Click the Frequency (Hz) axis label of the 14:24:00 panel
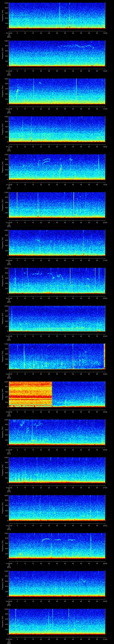 pos(3,394)
